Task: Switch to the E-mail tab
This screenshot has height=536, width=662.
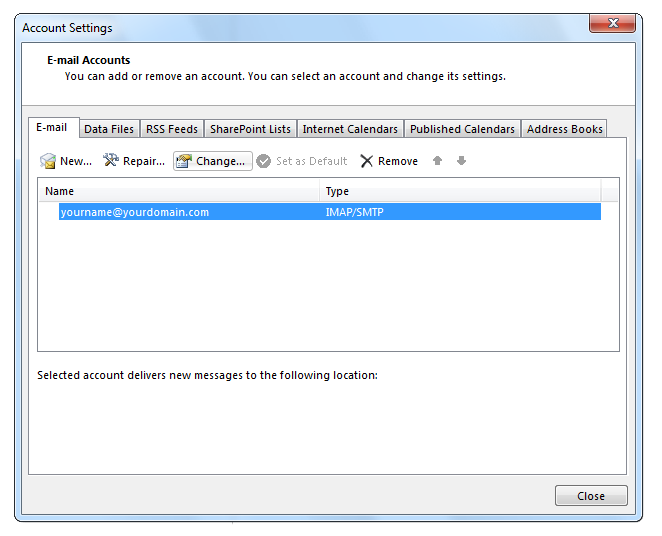Action: (x=52, y=128)
